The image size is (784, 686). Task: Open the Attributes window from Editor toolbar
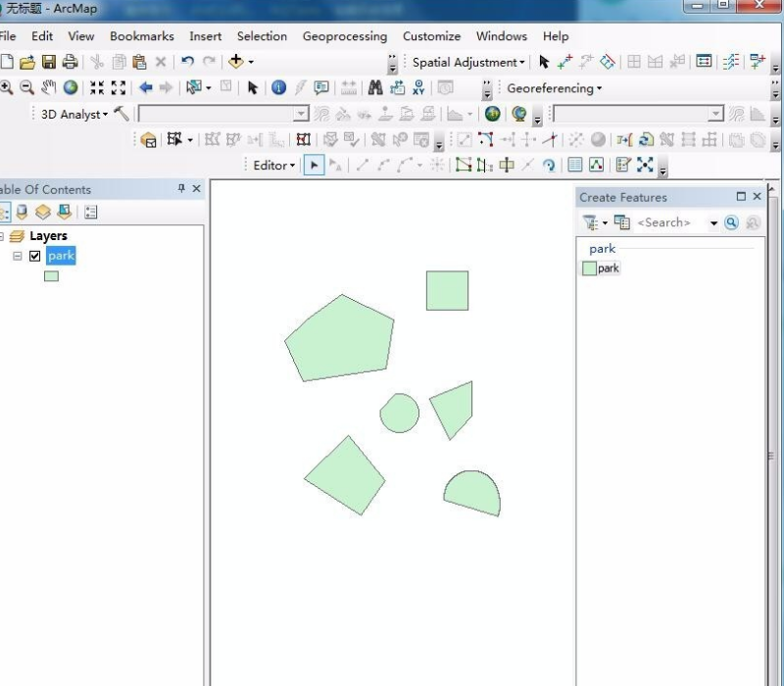point(575,165)
